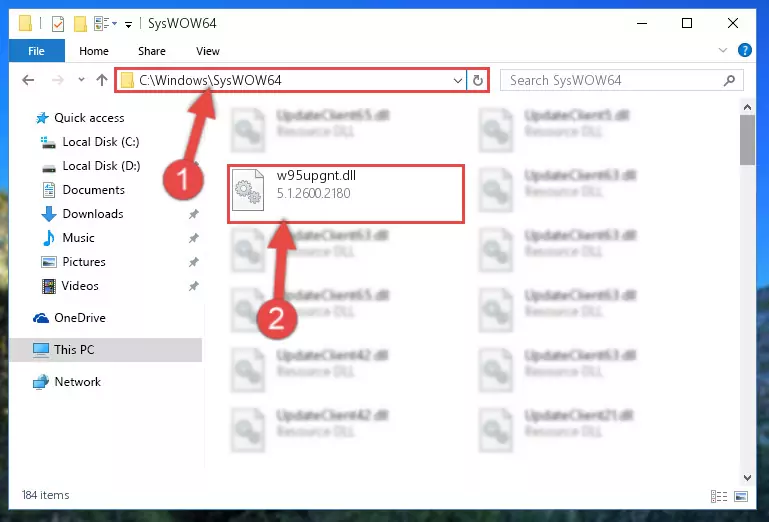Click the Local Disk (D:) drive icon
The image size is (769, 522).
pyautogui.click(x=49, y=168)
